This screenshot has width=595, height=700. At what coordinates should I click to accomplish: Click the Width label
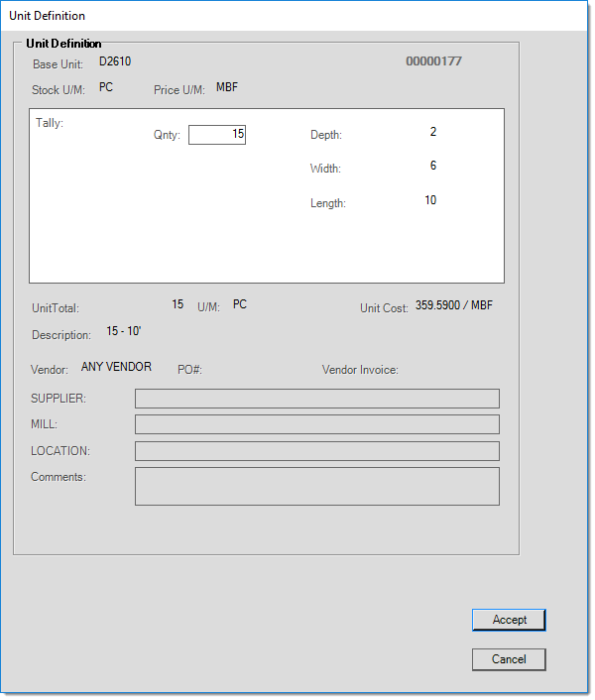[325, 169]
